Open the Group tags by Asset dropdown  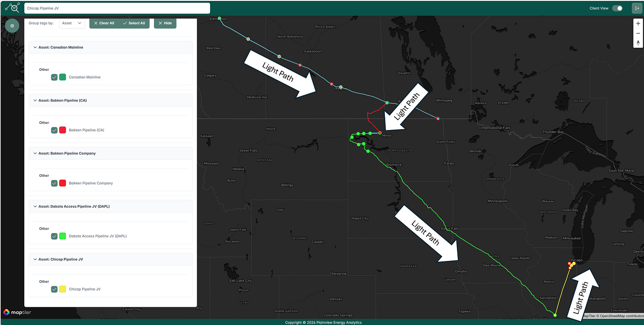pyautogui.click(x=72, y=23)
